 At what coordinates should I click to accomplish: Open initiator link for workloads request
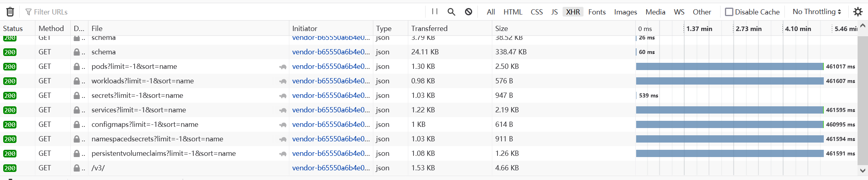pyautogui.click(x=331, y=81)
